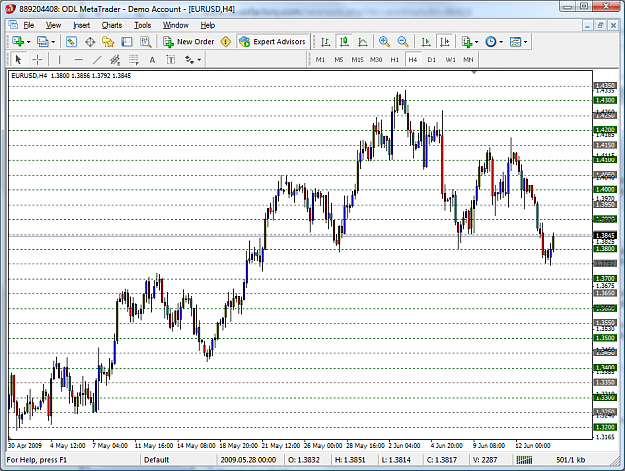Open the Data Window crosshair-circle icon

(x=90, y=41)
